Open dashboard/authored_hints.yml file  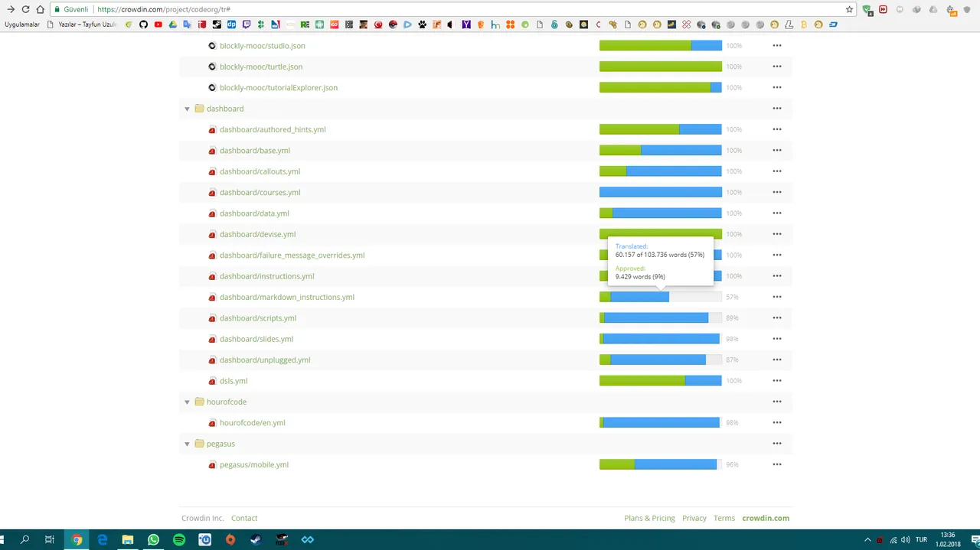(273, 129)
